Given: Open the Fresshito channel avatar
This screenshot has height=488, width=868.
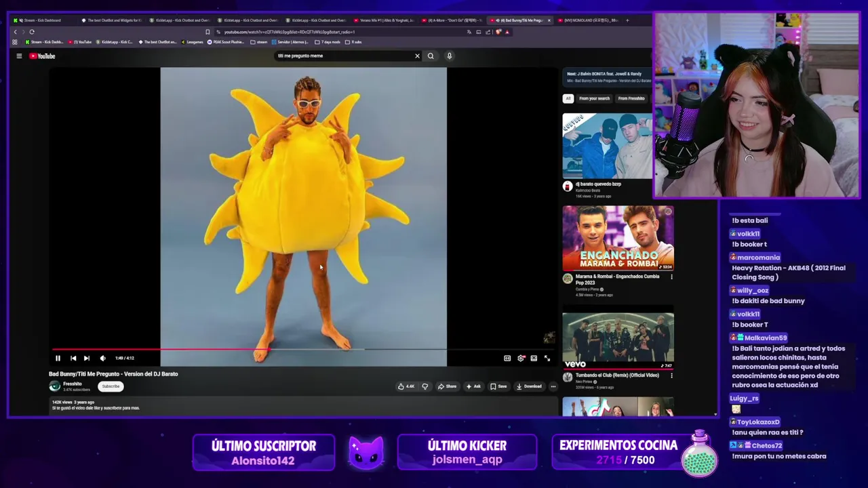Looking at the screenshot, I should (55, 386).
